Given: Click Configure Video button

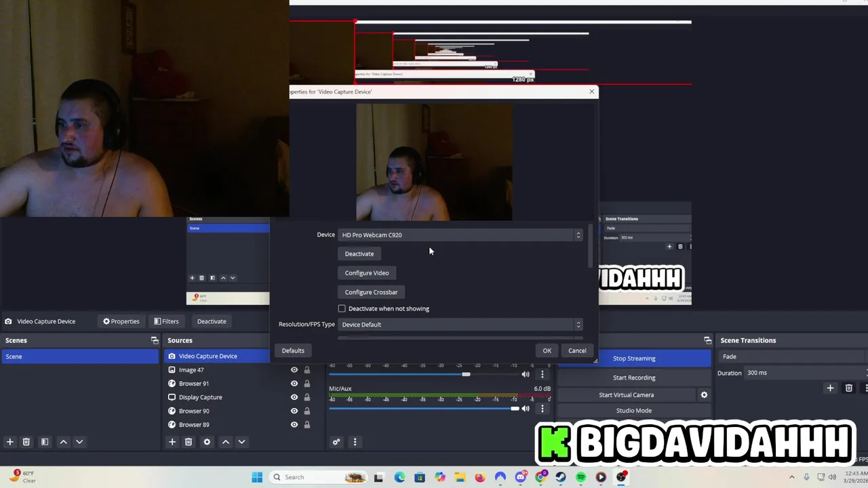Looking at the screenshot, I should [x=367, y=272].
